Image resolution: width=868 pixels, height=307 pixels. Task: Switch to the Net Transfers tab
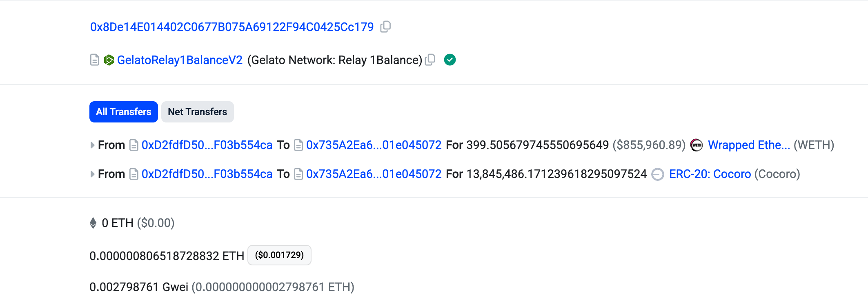coord(197,112)
